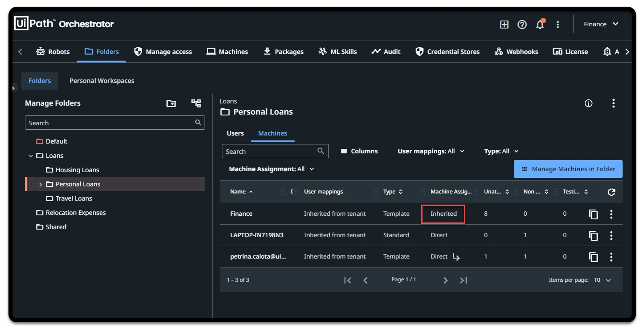Click the folder info icon

(589, 103)
